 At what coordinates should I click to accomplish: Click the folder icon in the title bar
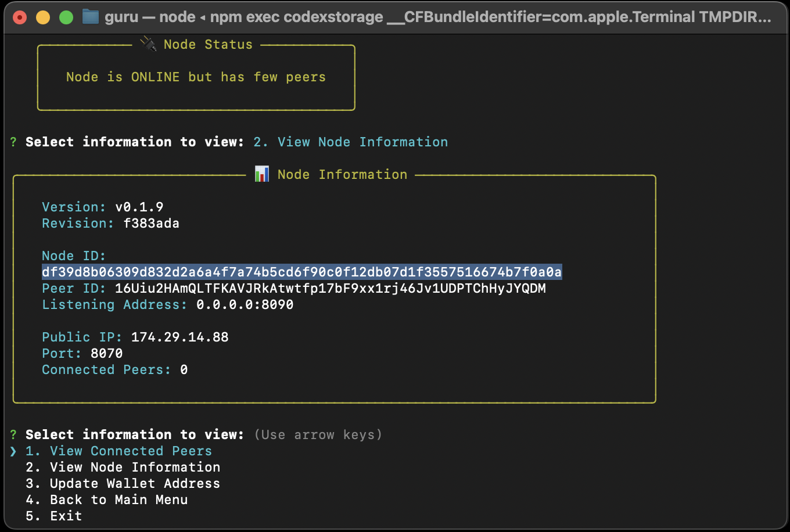[90, 17]
